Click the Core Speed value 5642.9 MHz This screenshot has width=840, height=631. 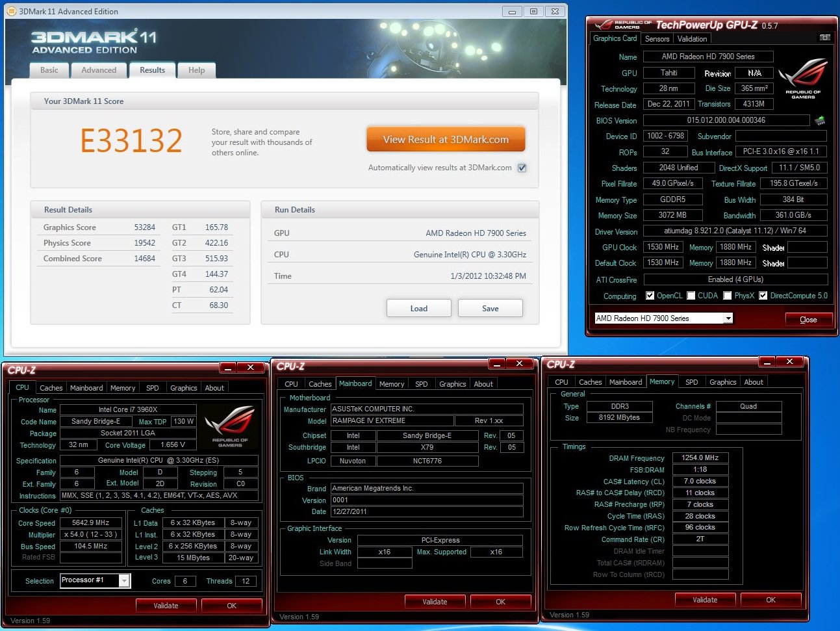[x=90, y=522]
